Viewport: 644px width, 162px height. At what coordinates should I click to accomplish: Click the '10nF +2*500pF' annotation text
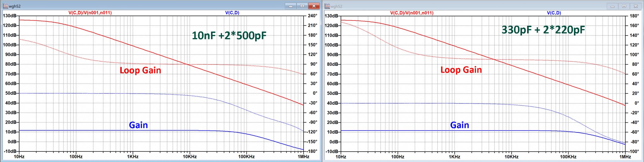[229, 36]
